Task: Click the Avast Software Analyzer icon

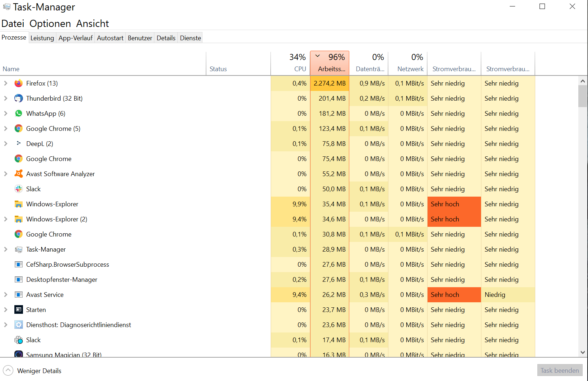Action: 19,174
